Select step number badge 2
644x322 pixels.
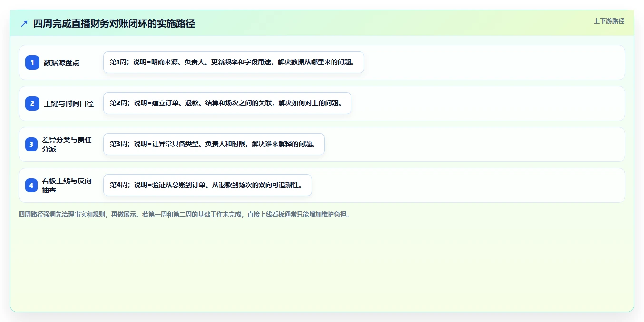pyautogui.click(x=32, y=103)
